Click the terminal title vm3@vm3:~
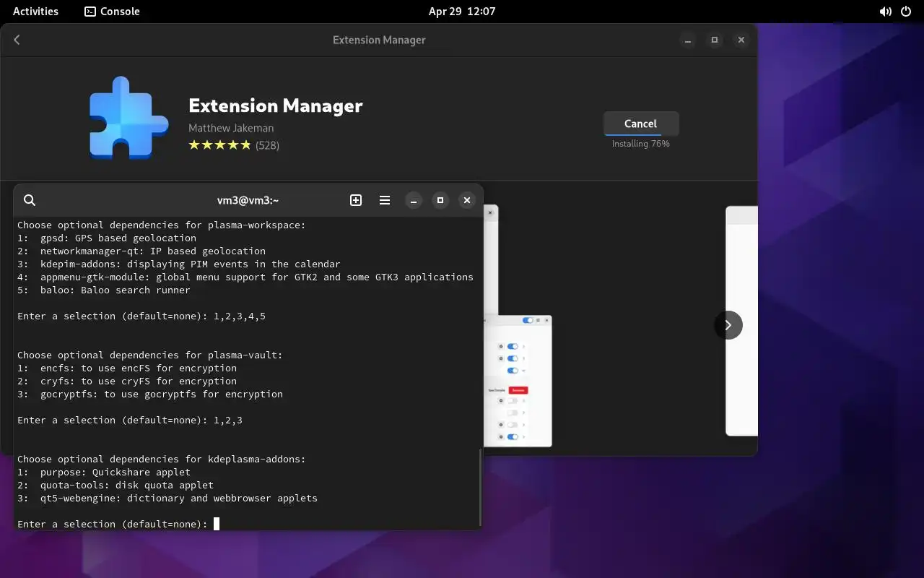Screen dimensions: 924x578 248,200
